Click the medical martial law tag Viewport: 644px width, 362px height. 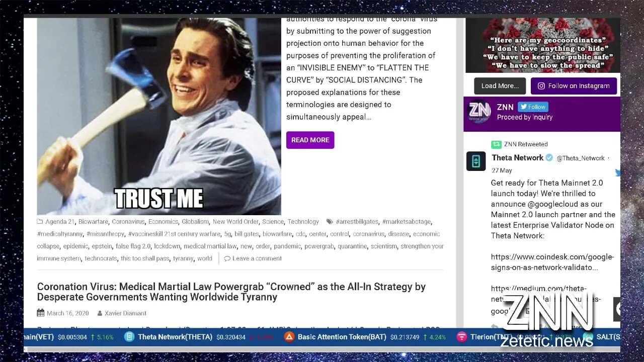coord(210,246)
